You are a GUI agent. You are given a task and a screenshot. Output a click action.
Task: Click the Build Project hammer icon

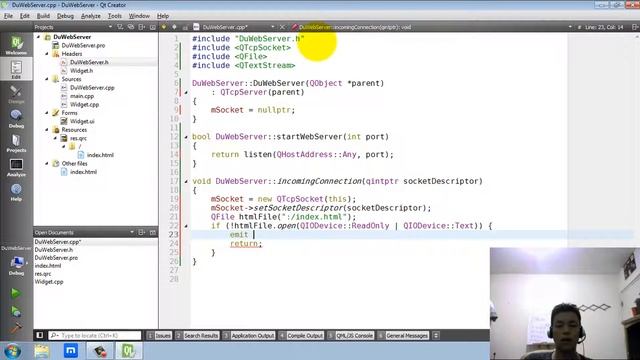point(16,328)
